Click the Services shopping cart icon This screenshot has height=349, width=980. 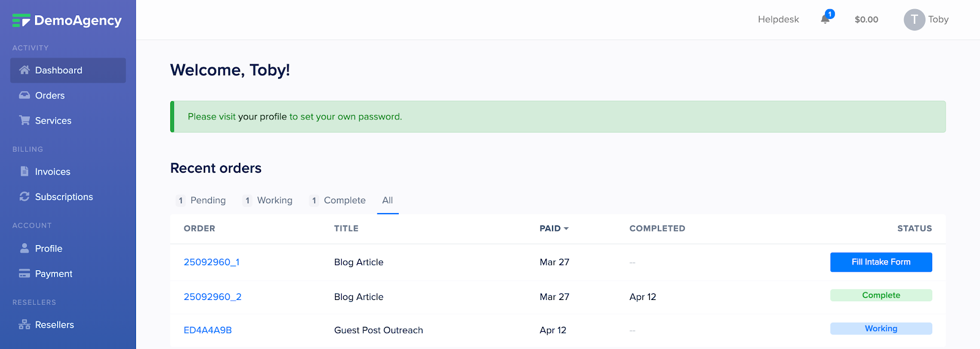coord(24,121)
